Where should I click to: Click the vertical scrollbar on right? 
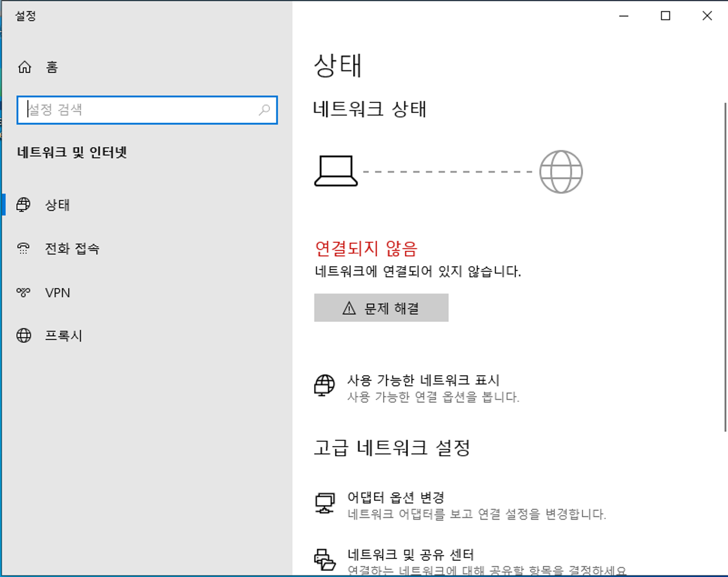tap(725, 267)
